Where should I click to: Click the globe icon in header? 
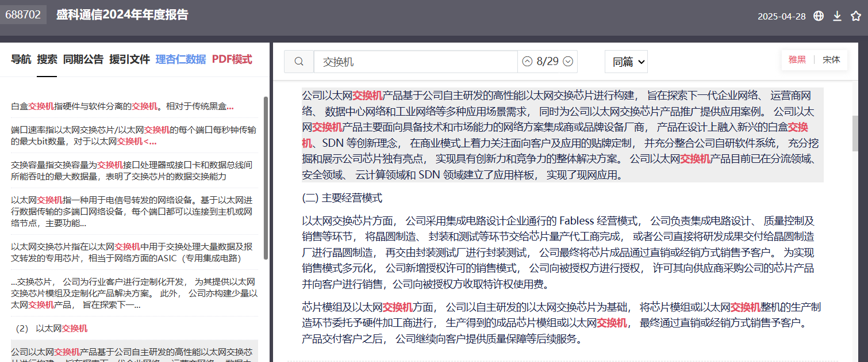click(819, 16)
